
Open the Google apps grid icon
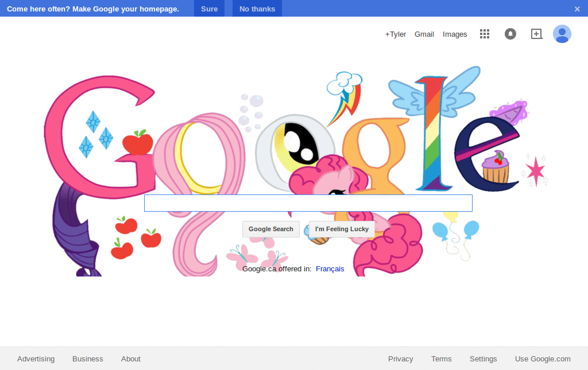coord(485,34)
